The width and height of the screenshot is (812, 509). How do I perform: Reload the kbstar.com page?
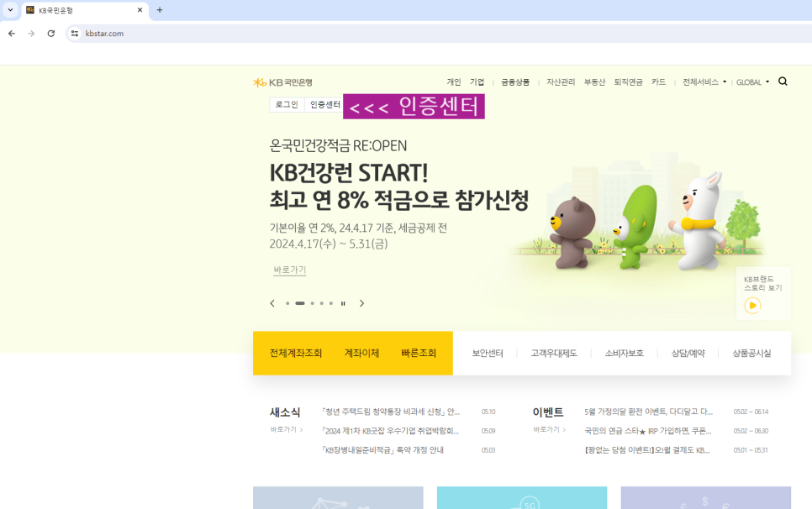click(50, 33)
